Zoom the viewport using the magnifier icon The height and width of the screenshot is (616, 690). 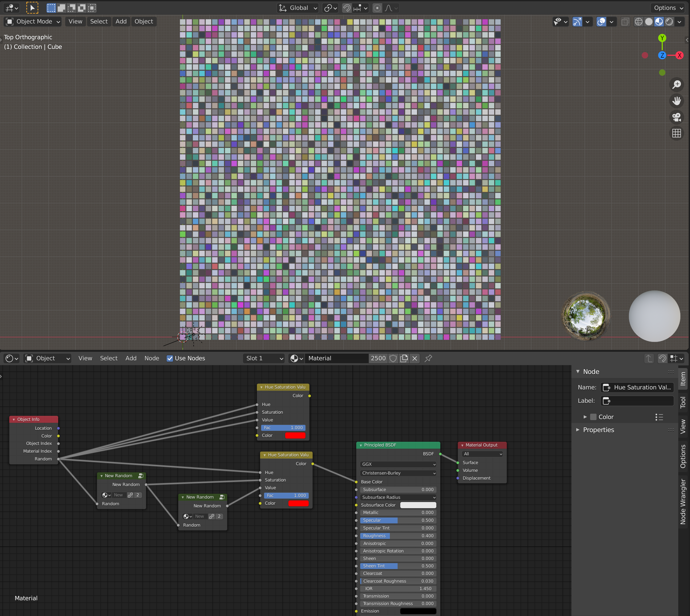point(676,85)
